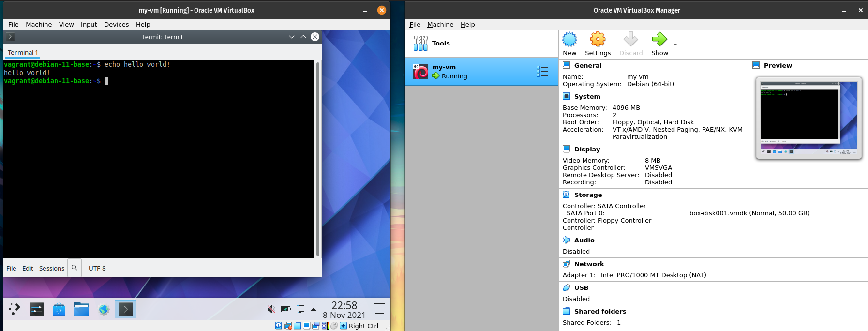This screenshot has width=868, height=331.
Task: Open the KDE application launcher
Action: 15,309
